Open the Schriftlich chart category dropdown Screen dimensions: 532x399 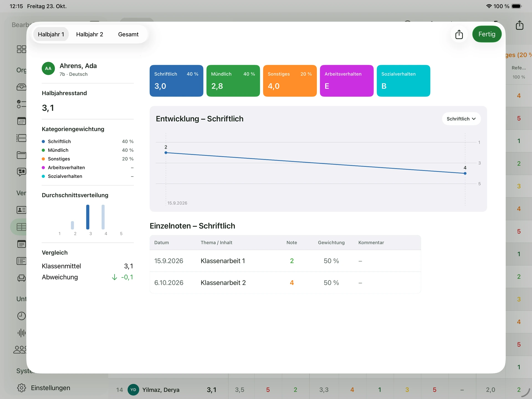point(461,119)
